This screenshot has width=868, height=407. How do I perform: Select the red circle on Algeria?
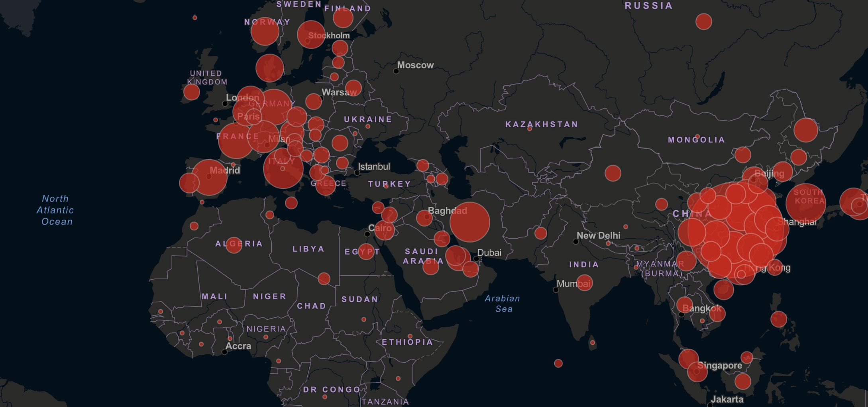(234, 245)
